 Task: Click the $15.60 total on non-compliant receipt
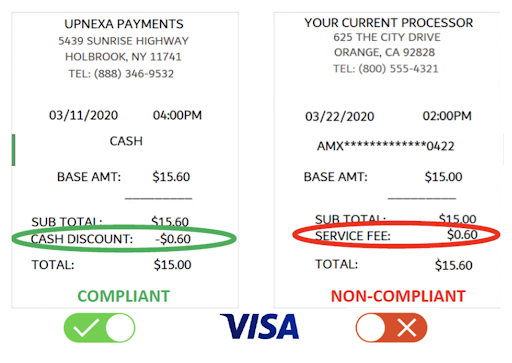click(x=454, y=265)
